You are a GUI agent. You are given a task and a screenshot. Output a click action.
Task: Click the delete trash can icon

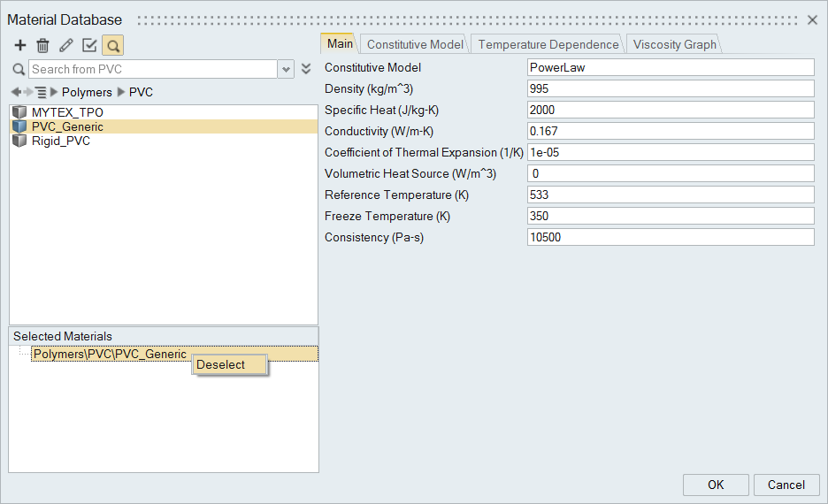[x=42, y=45]
